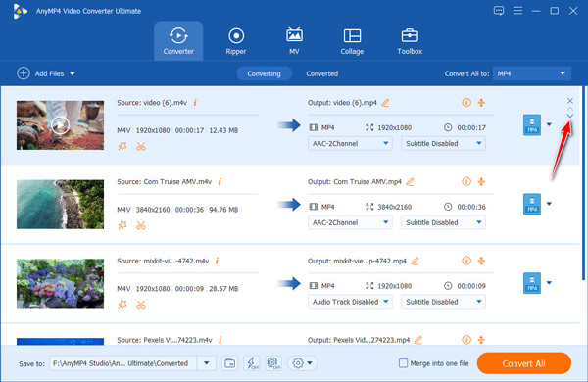Screen dimensions: 588x382
Task: View source info for video (6).m4v
Action: click(x=195, y=102)
